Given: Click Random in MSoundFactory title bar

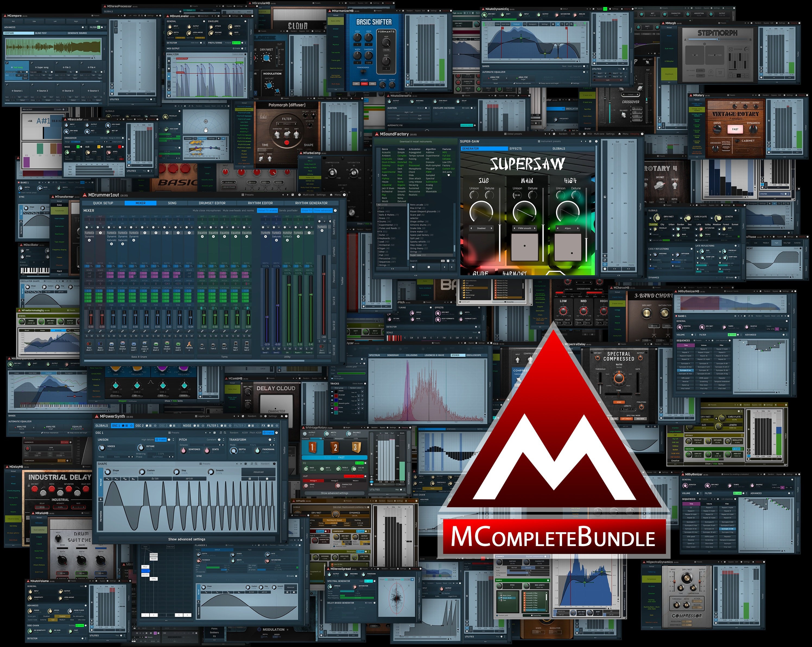Looking at the screenshot, I should (x=563, y=134).
